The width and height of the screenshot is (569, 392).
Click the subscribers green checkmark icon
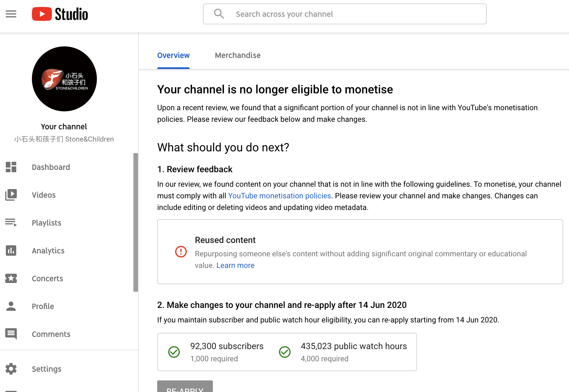[174, 352]
